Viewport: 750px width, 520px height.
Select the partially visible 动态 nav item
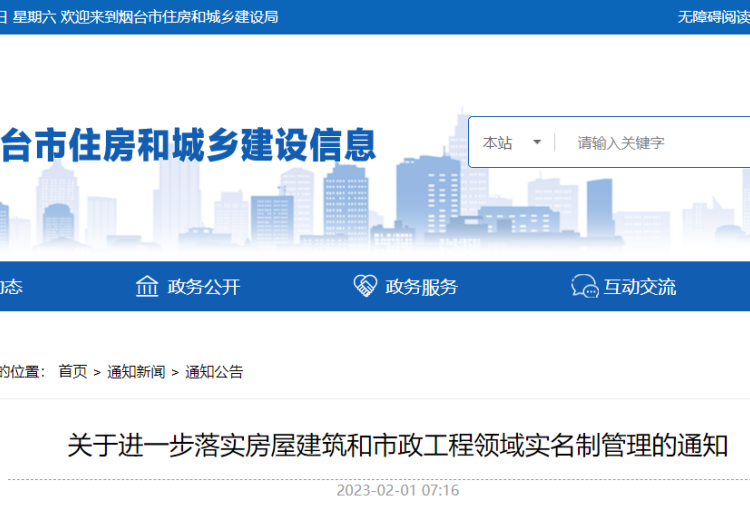tap(10, 287)
